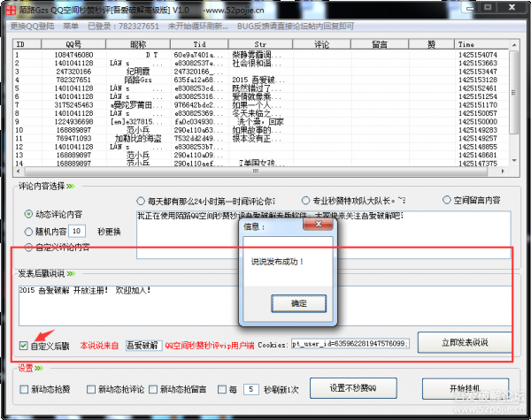Select the row with QQ号 1224936698
531x420 pixels.
[x=260, y=121]
